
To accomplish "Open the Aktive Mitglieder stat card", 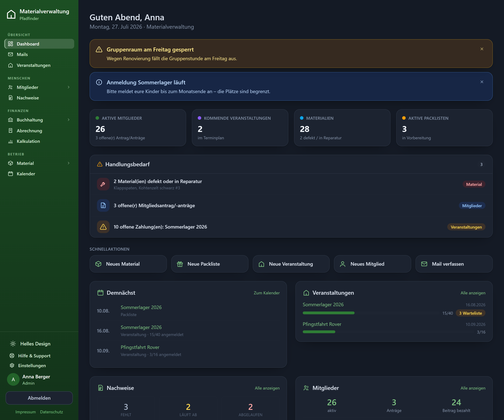I will pos(138,128).
